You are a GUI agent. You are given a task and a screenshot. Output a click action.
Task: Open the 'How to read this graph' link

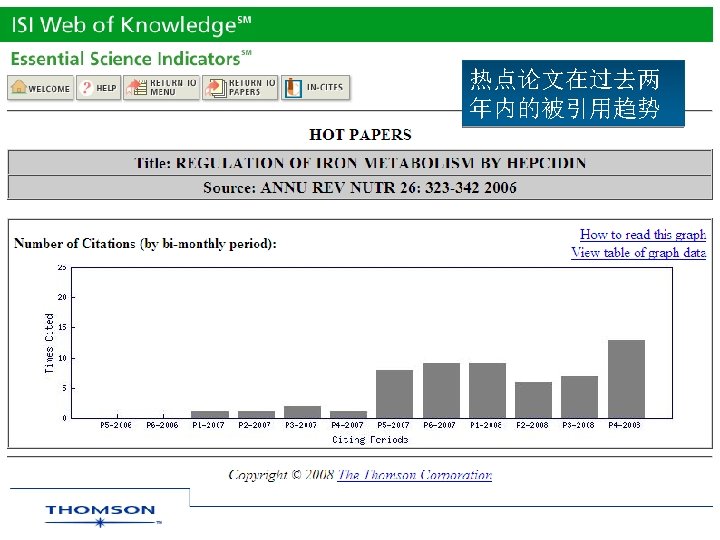point(642,235)
